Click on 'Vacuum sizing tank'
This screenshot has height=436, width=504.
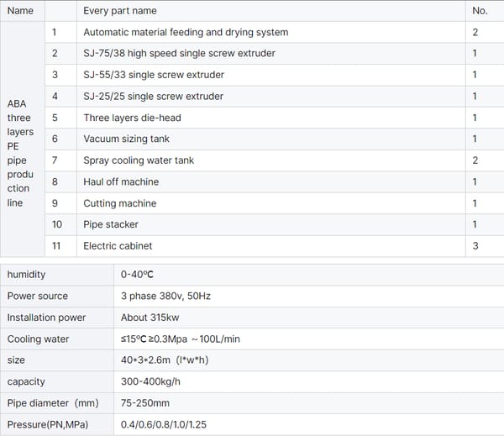point(127,139)
